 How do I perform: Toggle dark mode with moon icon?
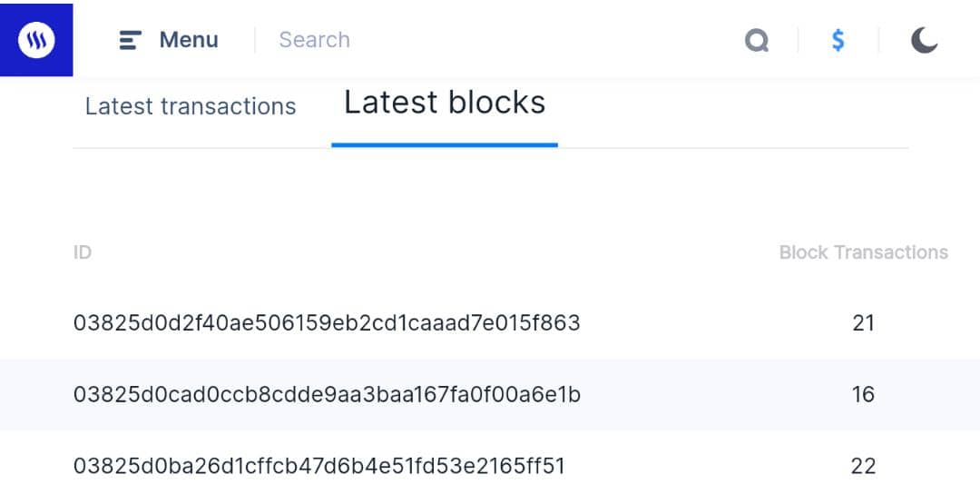click(x=924, y=40)
